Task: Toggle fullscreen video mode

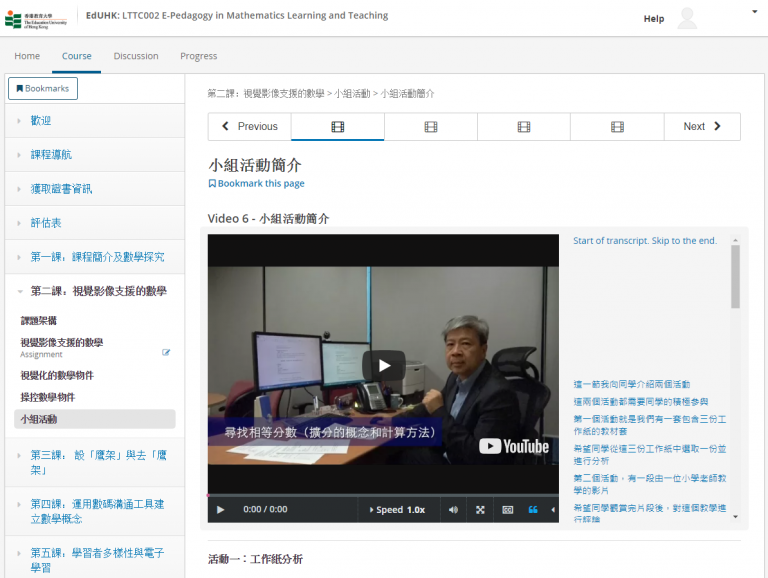Action: pyautogui.click(x=480, y=509)
